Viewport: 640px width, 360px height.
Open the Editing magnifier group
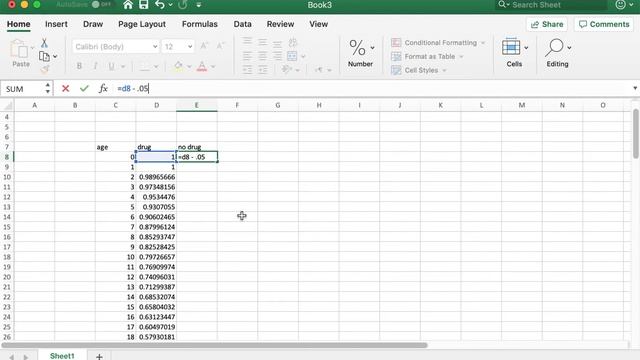[558, 53]
